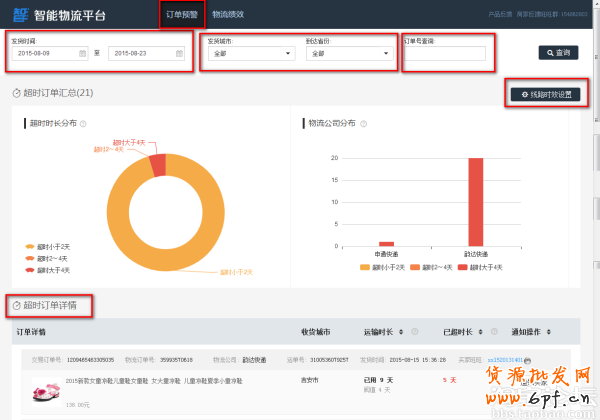Click help icon beside 超时时长分布
Screen dimensions: 600x420
(x=83, y=124)
